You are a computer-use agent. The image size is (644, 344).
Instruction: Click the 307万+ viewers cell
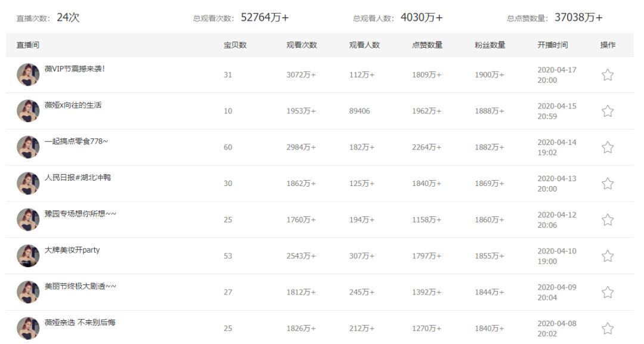tap(362, 256)
